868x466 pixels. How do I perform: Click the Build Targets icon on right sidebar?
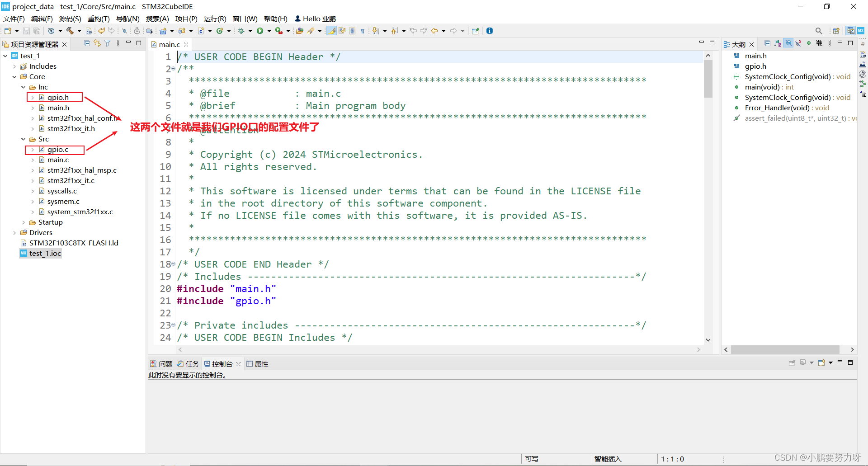[x=863, y=74]
